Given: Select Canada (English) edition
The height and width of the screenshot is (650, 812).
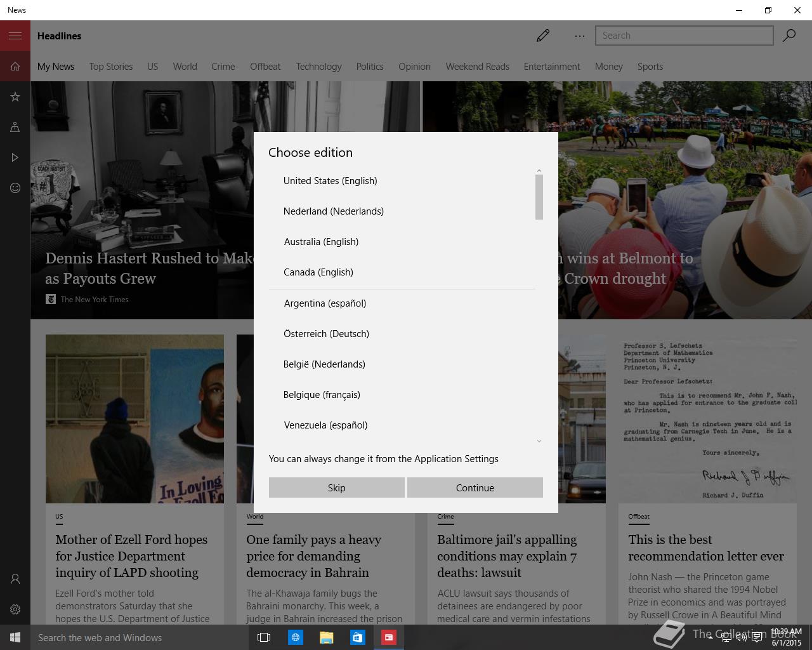Looking at the screenshot, I should (402, 272).
